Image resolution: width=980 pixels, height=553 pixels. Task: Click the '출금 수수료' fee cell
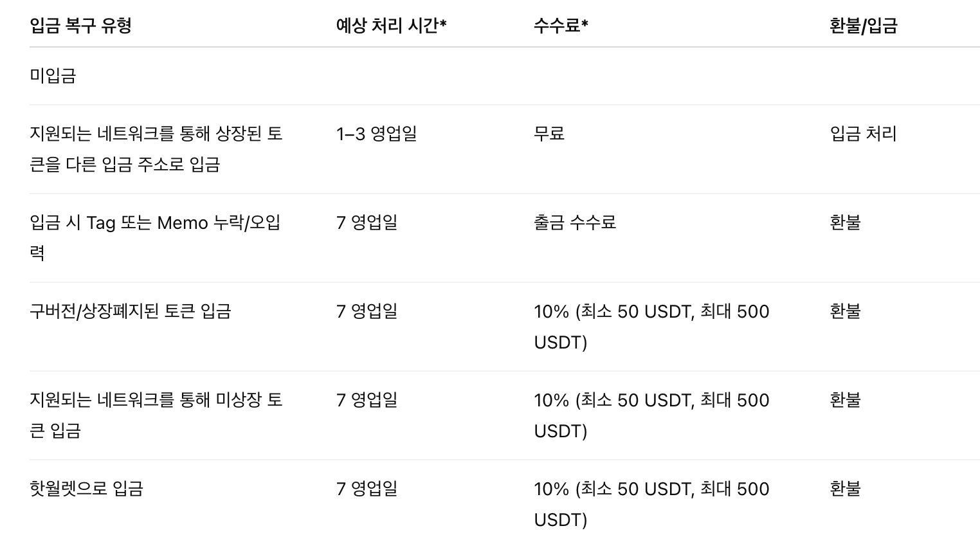tap(575, 222)
